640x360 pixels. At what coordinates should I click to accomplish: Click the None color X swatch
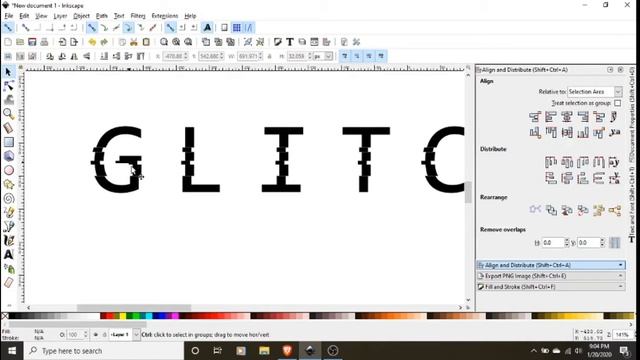point(4,316)
